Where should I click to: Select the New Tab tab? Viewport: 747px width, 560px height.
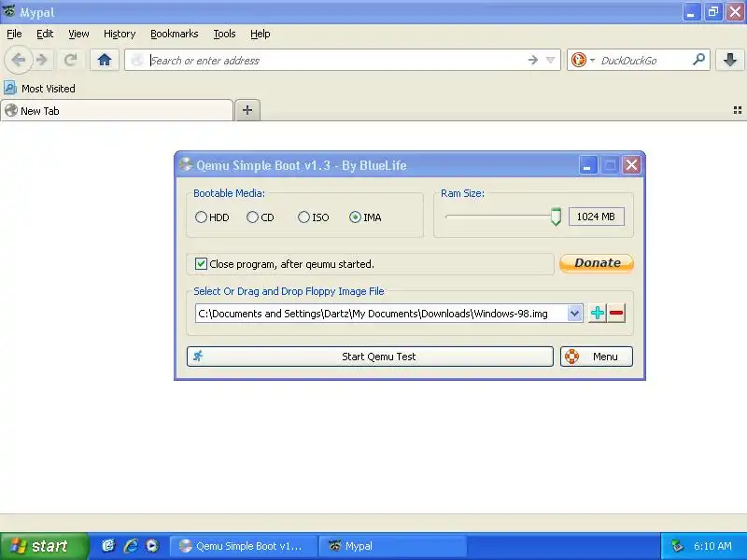pos(117,110)
